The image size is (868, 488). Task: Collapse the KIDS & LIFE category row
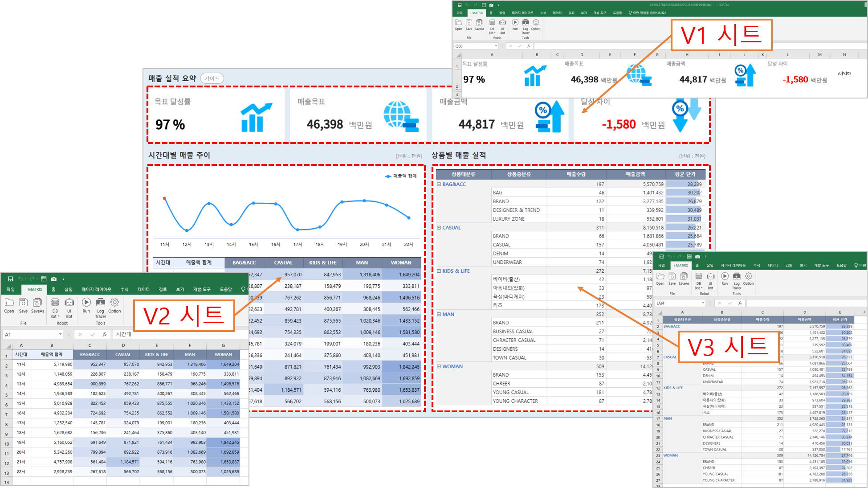tap(439, 271)
